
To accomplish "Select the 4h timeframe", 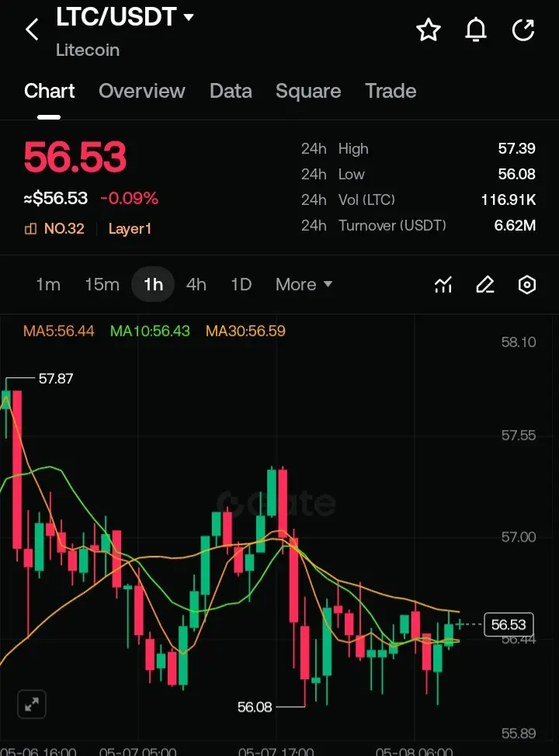I will (x=196, y=284).
